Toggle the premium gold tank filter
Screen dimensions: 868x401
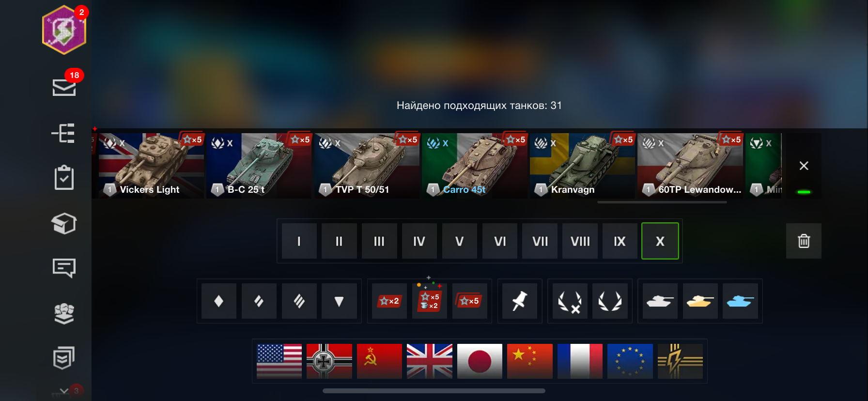click(x=700, y=301)
